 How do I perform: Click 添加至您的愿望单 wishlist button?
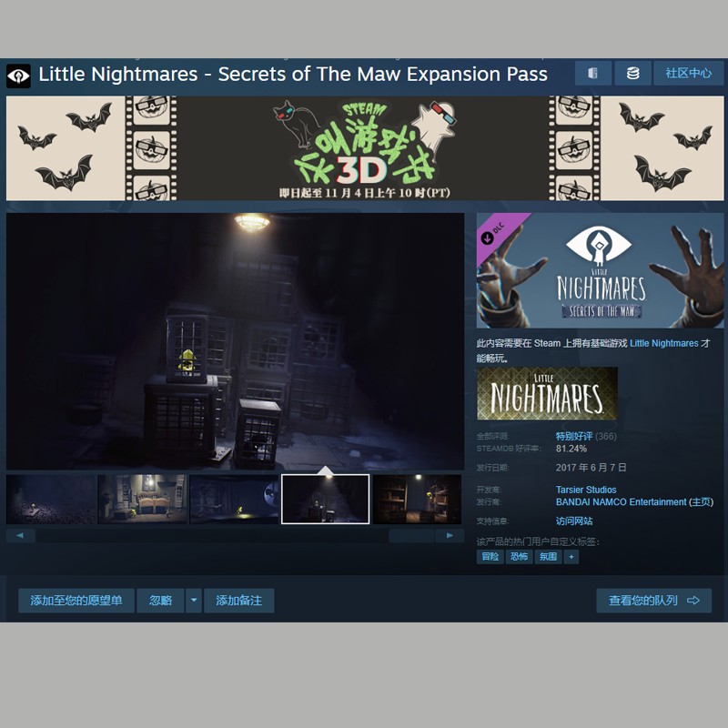tap(76, 601)
